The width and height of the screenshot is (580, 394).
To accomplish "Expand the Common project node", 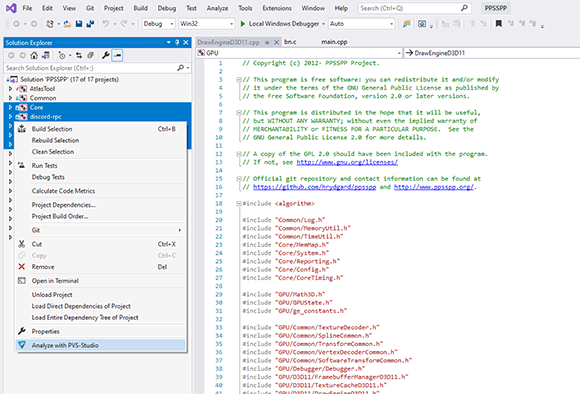I will point(10,98).
